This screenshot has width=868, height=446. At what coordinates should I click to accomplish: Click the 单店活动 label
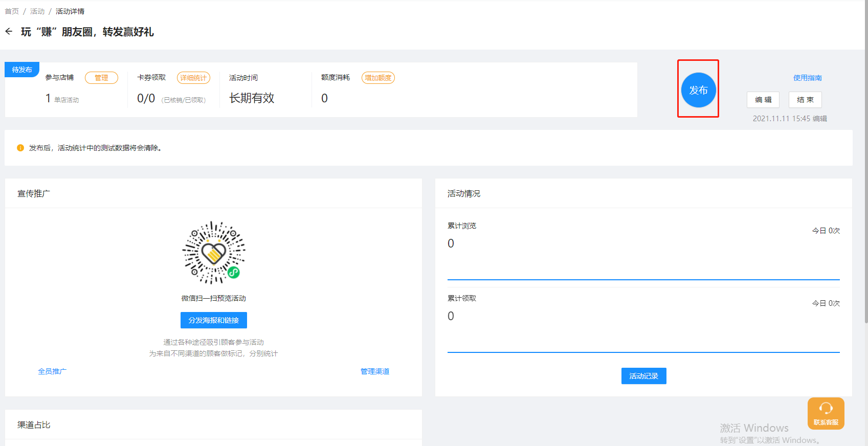coord(66,100)
